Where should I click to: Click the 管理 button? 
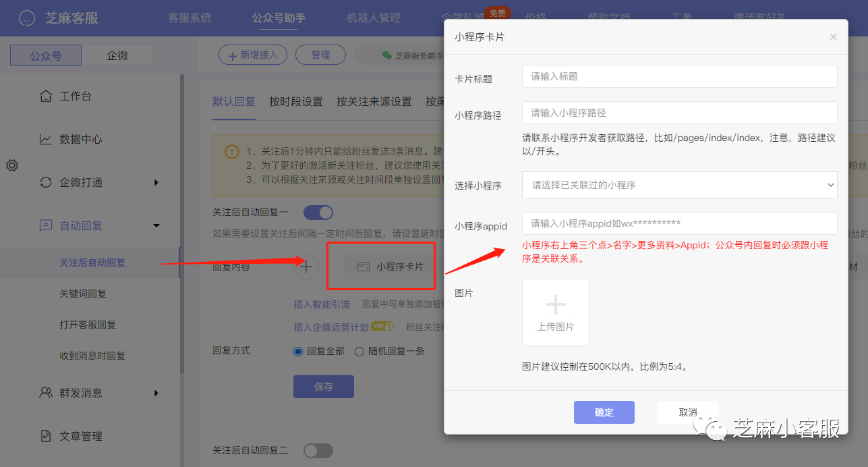click(320, 55)
